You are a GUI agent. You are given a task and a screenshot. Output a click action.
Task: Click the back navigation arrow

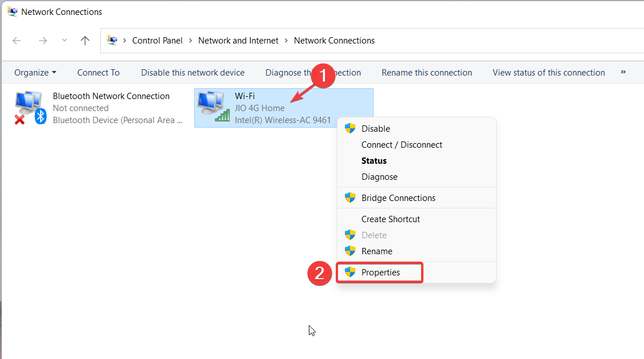click(x=17, y=41)
